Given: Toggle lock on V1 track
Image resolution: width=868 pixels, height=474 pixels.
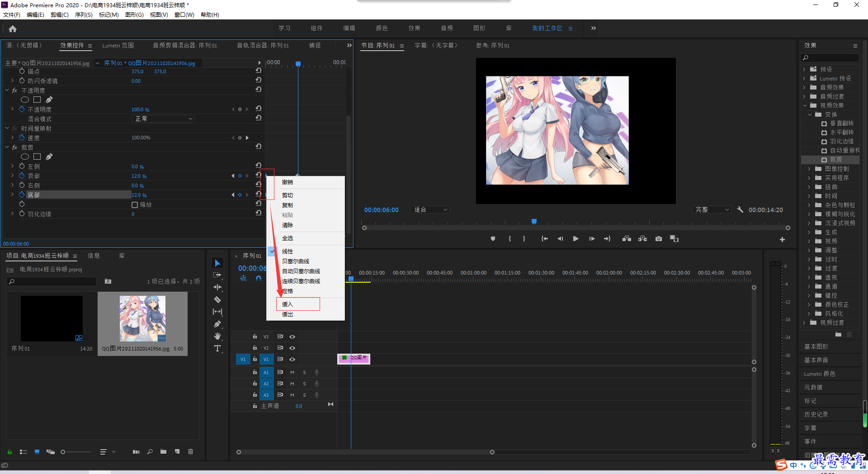Looking at the screenshot, I should [255, 359].
